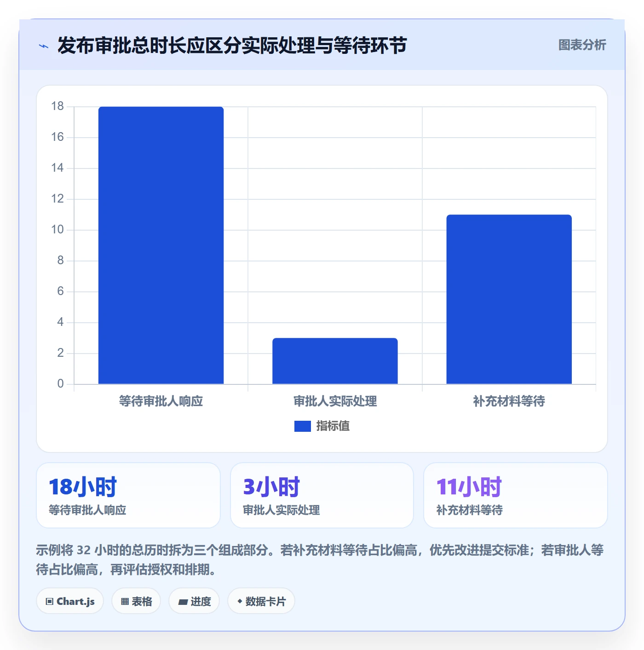Click the square icon in the Chart.js chip
The image size is (644, 650).
[x=50, y=602]
